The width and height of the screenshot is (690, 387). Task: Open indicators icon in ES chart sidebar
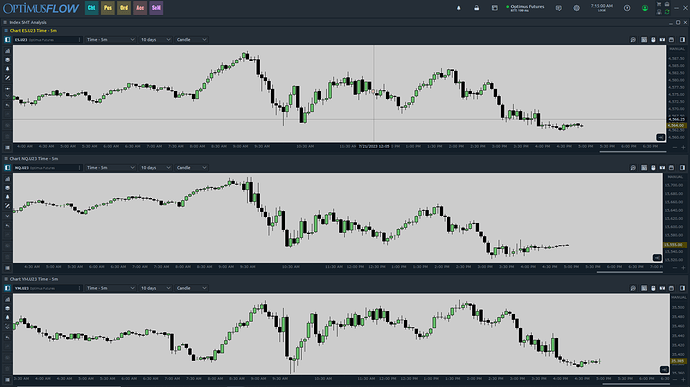coord(7,51)
